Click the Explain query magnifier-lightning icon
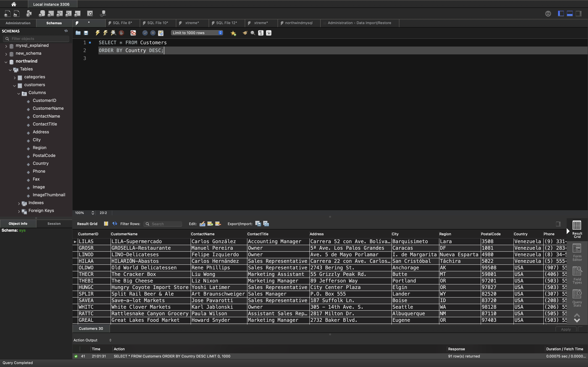This screenshot has height=367, width=588. click(114, 33)
